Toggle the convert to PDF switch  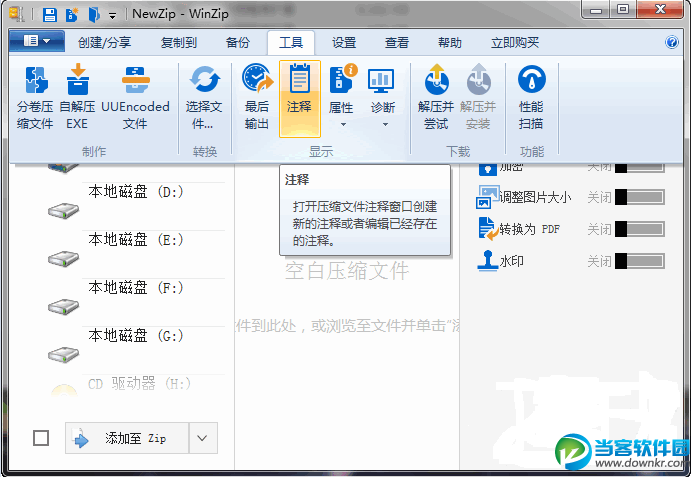pos(640,229)
